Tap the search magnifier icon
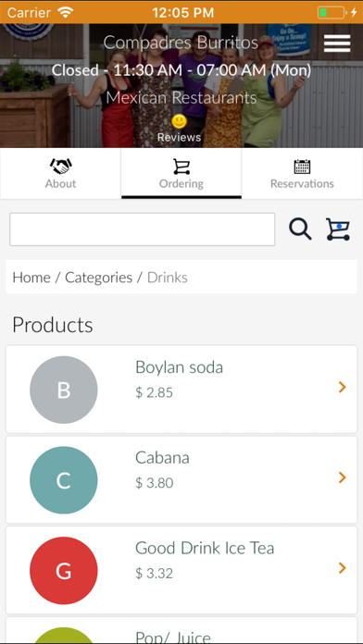Image resolution: width=363 pixels, height=644 pixels. [x=300, y=229]
